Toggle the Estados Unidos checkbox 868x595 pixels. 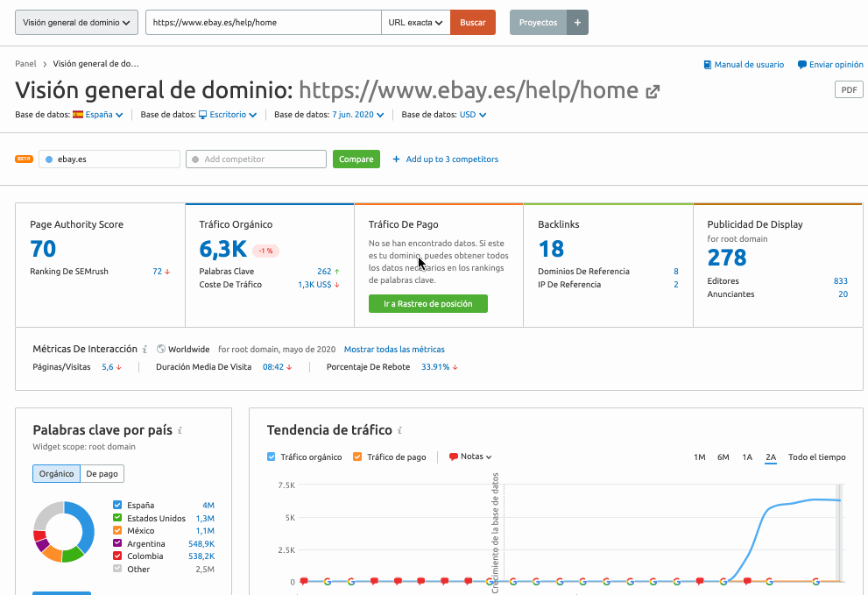coord(116,518)
